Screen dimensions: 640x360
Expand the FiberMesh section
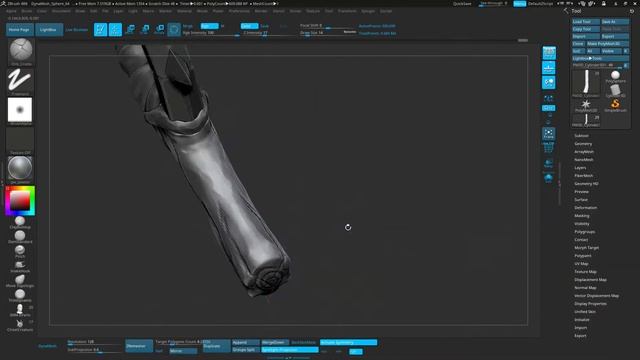584,176
